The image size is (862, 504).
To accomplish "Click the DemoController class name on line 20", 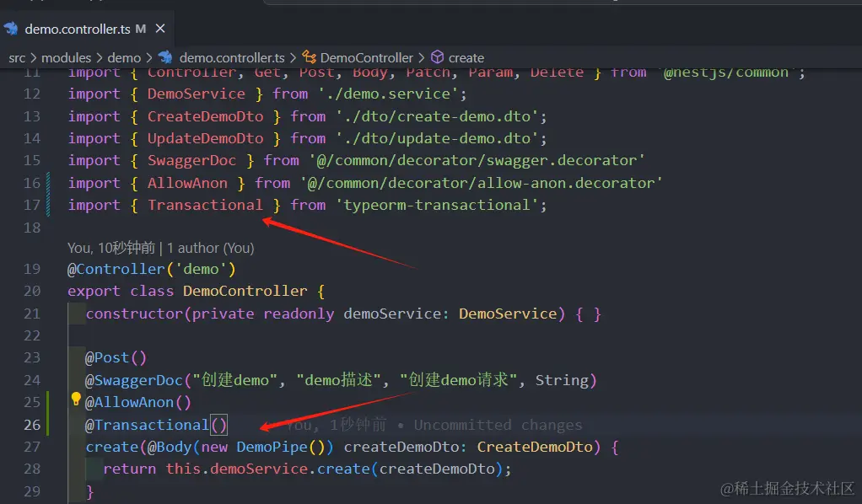I will [245, 291].
